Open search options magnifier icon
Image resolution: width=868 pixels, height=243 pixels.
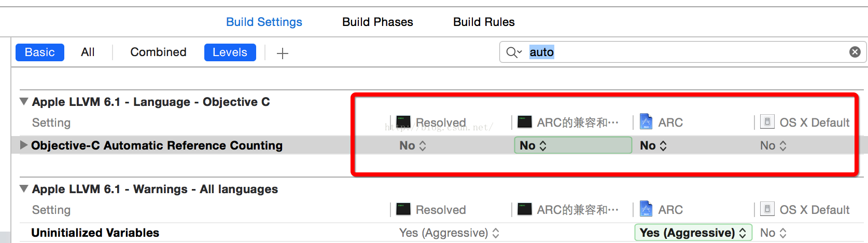514,52
